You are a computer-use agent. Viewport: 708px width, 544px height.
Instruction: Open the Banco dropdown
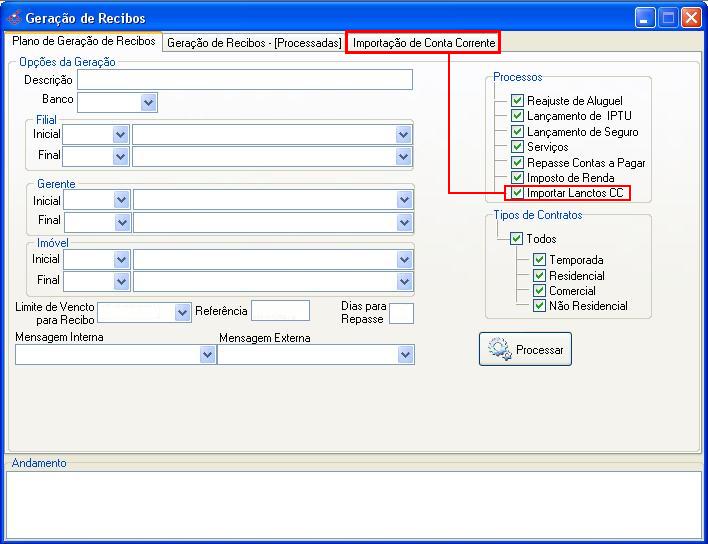click(149, 102)
